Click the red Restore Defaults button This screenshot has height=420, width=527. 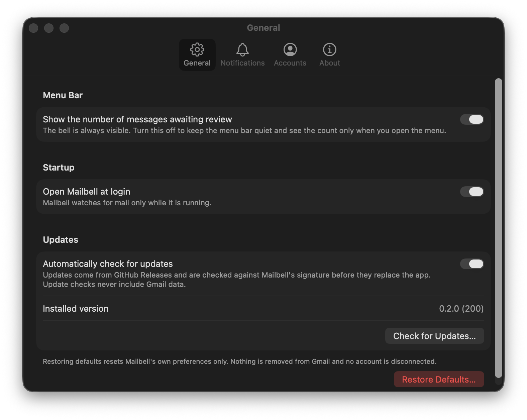coord(439,379)
